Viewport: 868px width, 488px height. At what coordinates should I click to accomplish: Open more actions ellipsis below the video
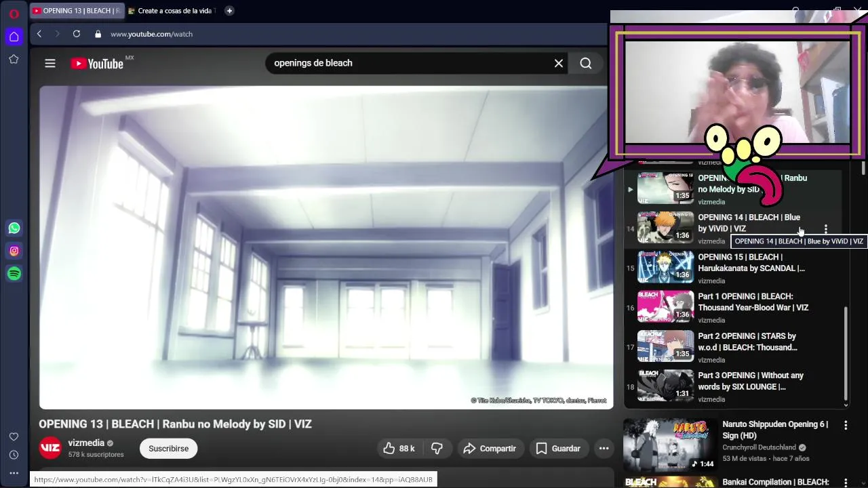click(x=604, y=449)
